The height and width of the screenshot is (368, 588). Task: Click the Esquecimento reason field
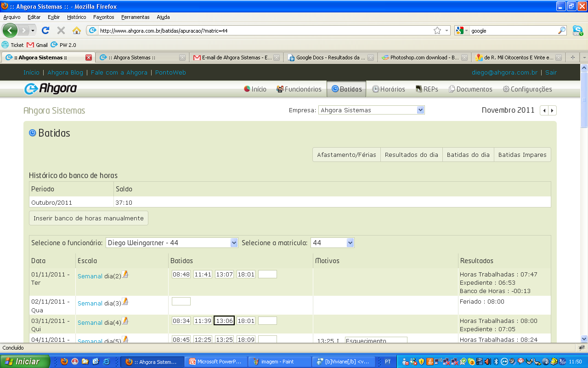[x=376, y=340]
